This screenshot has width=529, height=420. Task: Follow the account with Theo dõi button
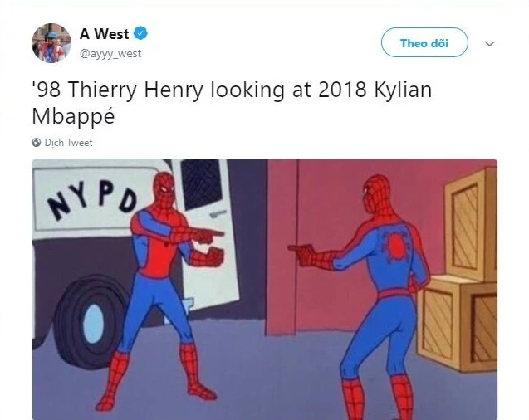pos(424,42)
